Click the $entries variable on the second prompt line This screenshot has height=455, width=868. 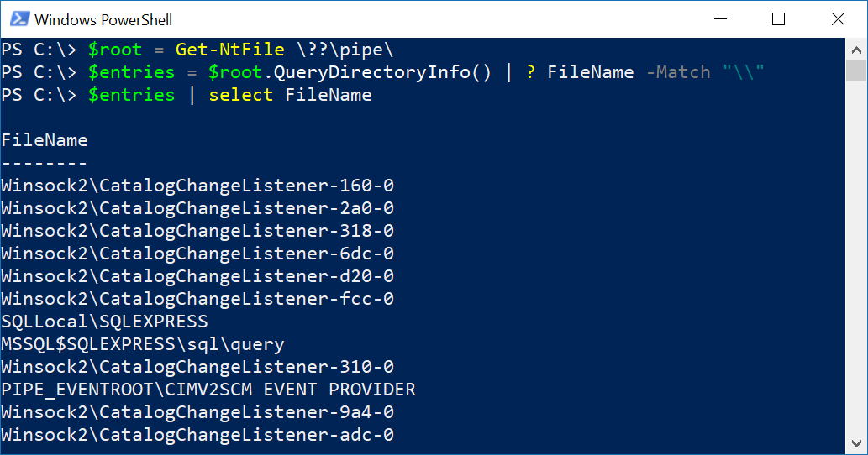click(x=131, y=72)
